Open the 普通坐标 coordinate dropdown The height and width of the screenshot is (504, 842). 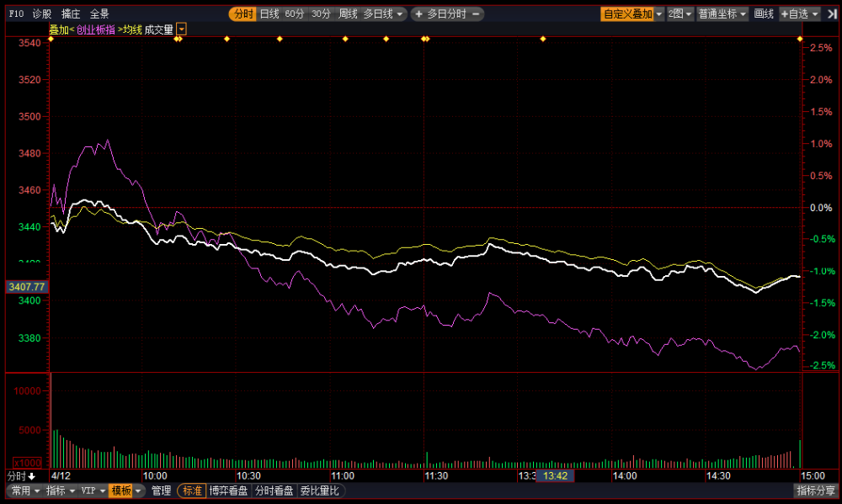[722, 14]
